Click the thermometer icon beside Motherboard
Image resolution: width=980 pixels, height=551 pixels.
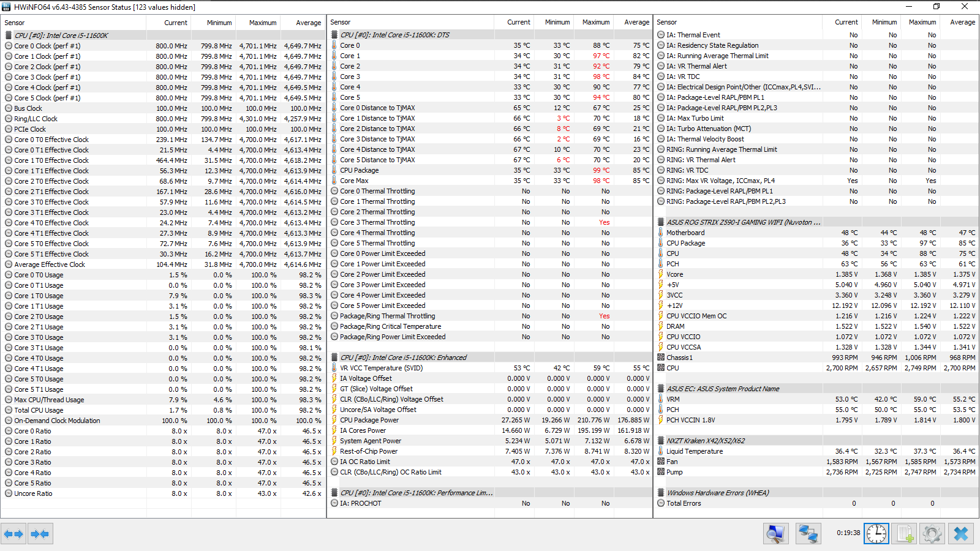pos(661,233)
